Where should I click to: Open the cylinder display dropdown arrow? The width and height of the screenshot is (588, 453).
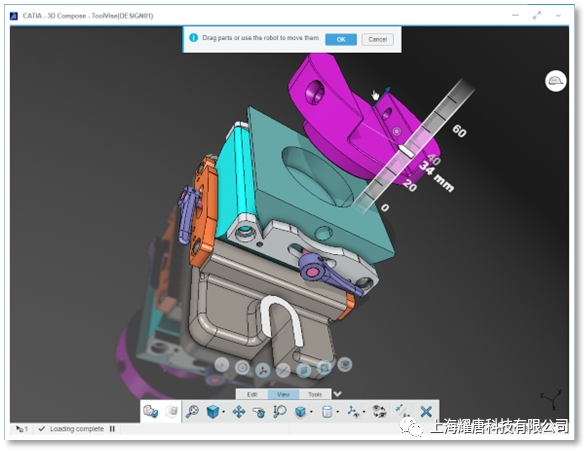tap(338, 412)
